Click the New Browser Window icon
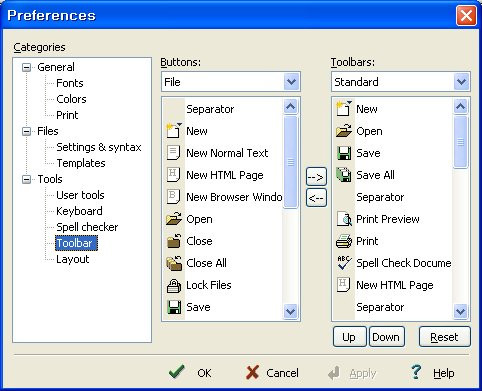The width and height of the screenshot is (482, 391). coord(173,197)
